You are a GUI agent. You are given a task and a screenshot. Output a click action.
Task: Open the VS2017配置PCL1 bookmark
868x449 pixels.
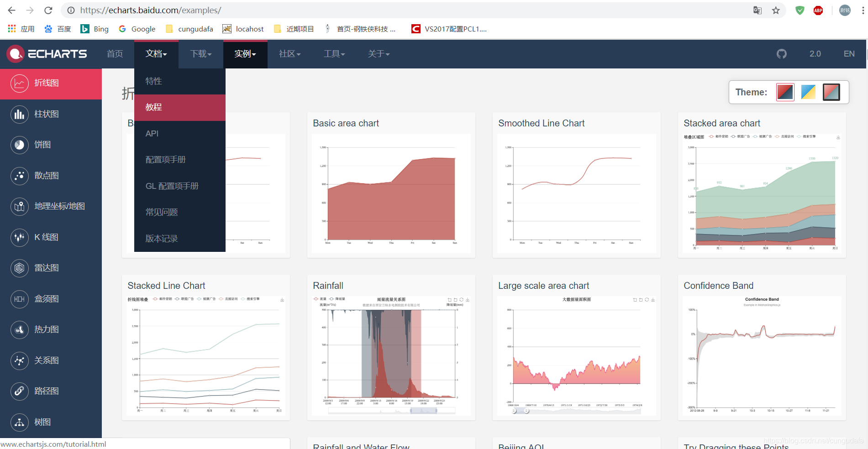[x=449, y=29]
